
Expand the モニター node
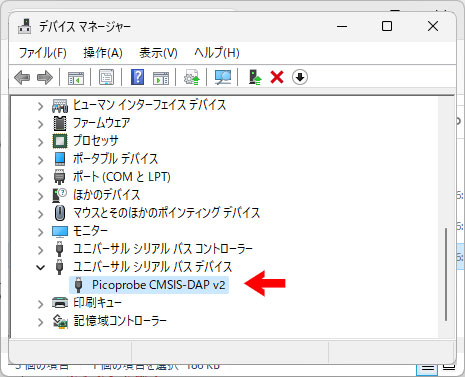(x=40, y=232)
